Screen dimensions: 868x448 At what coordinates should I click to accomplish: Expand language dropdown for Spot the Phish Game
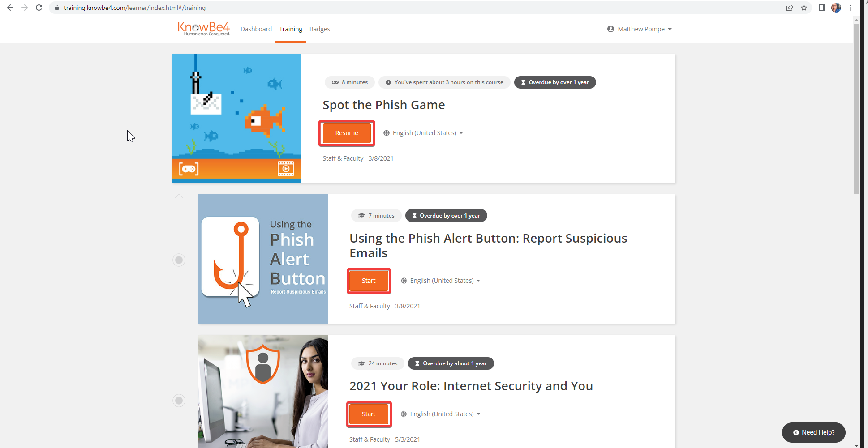click(x=424, y=133)
